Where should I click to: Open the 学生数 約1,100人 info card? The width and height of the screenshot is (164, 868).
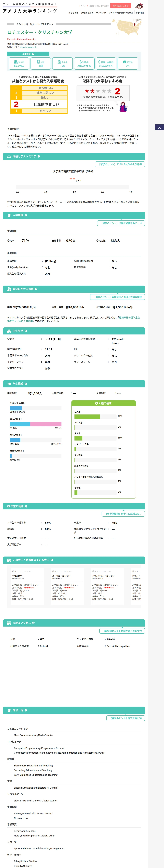click(x=19, y=64)
